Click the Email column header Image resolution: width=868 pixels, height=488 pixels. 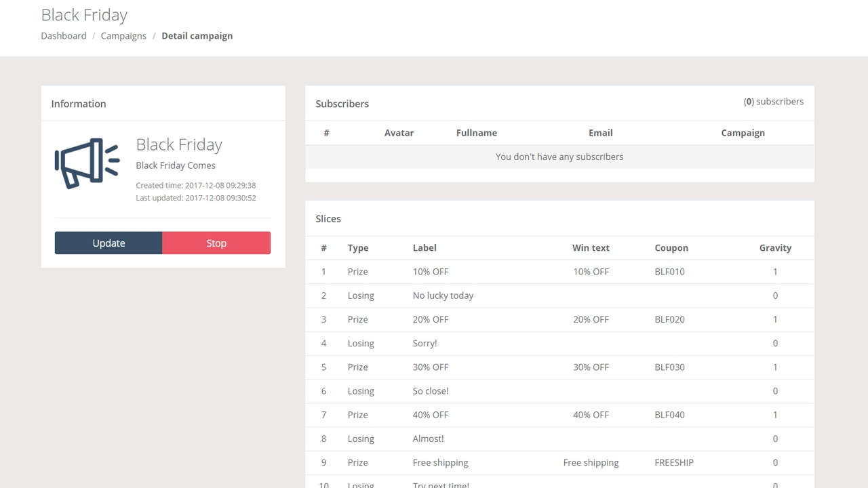[x=601, y=133]
